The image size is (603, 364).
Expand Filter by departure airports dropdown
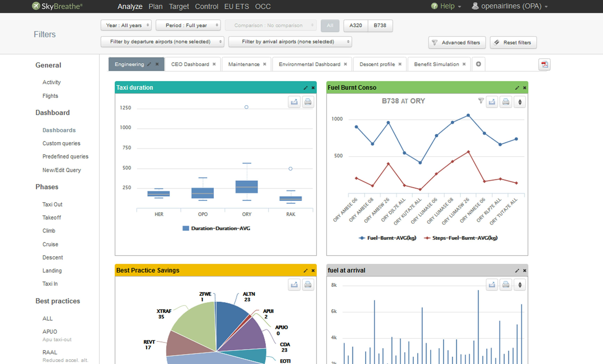(x=162, y=42)
